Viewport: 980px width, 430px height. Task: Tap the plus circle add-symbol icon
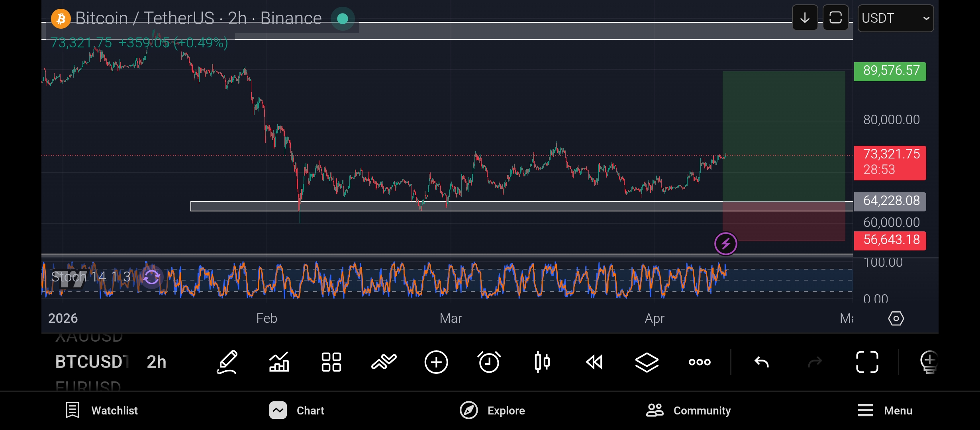[x=436, y=362]
